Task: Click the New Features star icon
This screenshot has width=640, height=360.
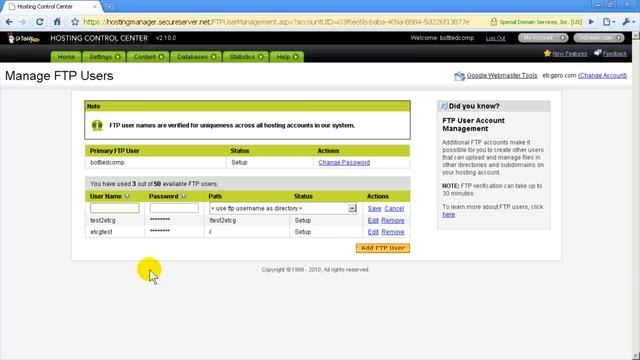Action: click(547, 53)
